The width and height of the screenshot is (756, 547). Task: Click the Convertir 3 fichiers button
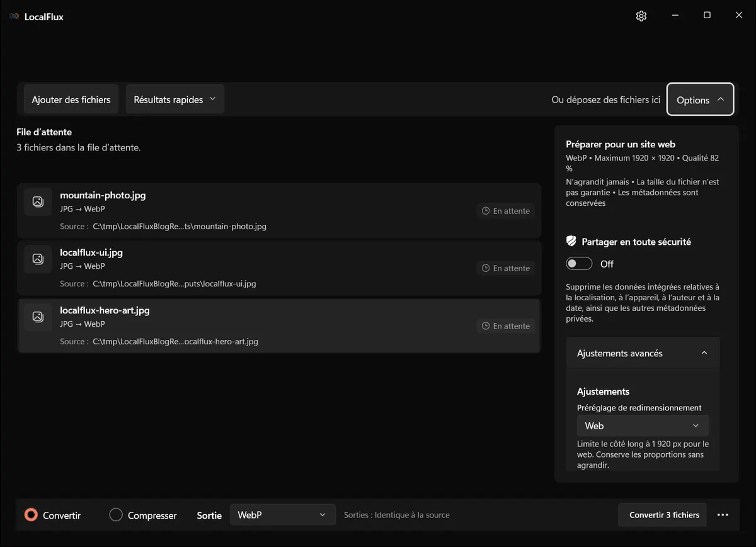coord(663,515)
